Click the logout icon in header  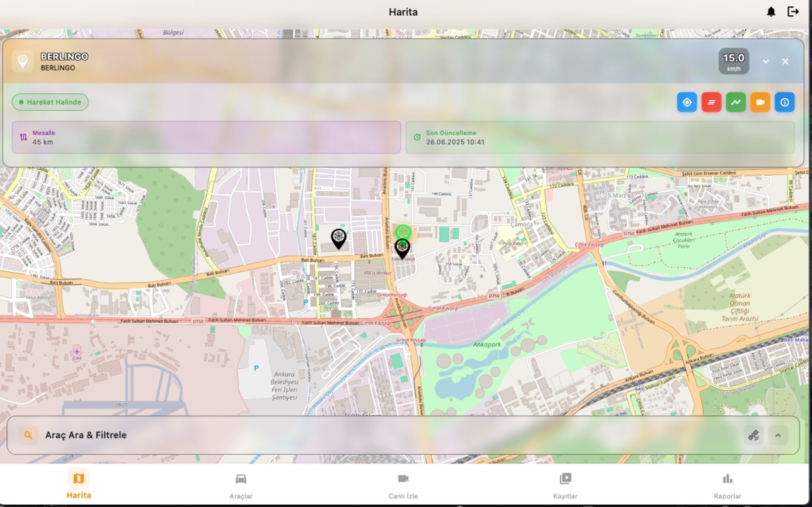[793, 12]
